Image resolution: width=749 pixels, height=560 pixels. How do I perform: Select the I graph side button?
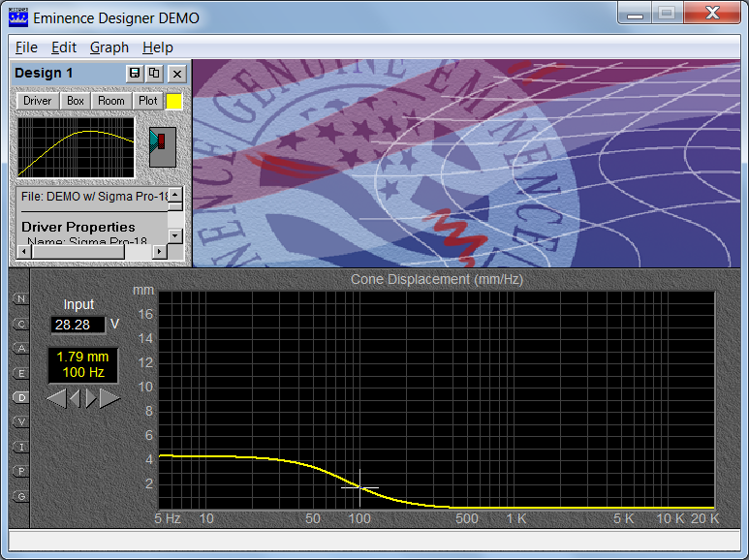pos(21,447)
